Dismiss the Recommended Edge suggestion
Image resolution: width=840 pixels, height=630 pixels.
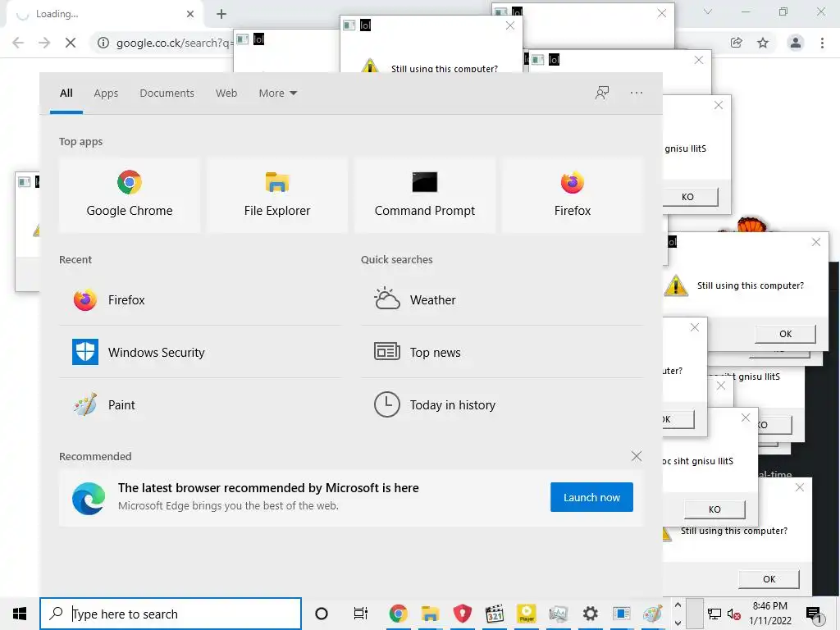click(637, 456)
